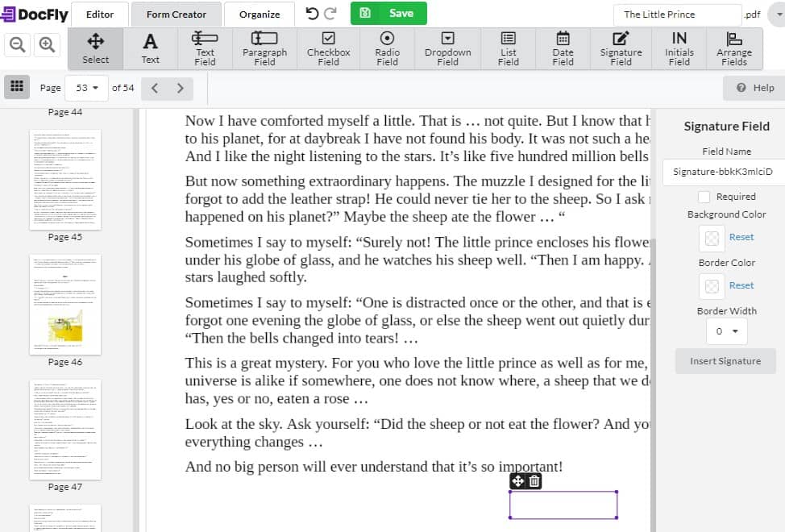
Task: Open the Organize tab
Action: [259, 14]
